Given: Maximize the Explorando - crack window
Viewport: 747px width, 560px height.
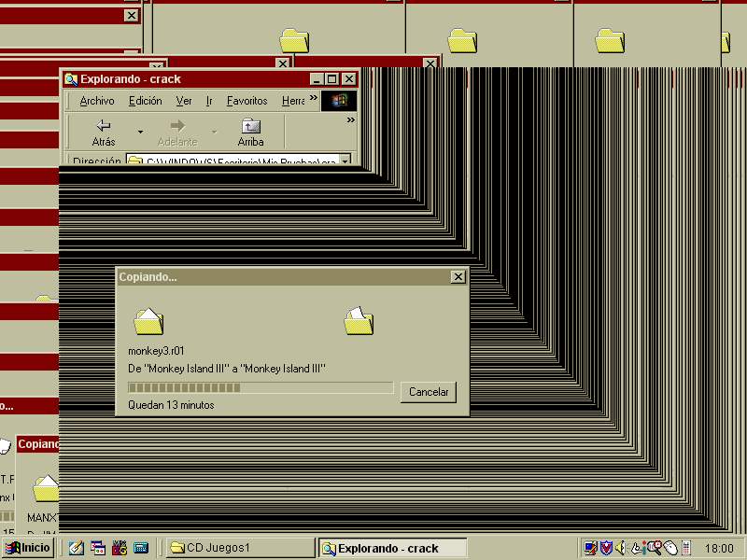Looking at the screenshot, I should 332,79.
